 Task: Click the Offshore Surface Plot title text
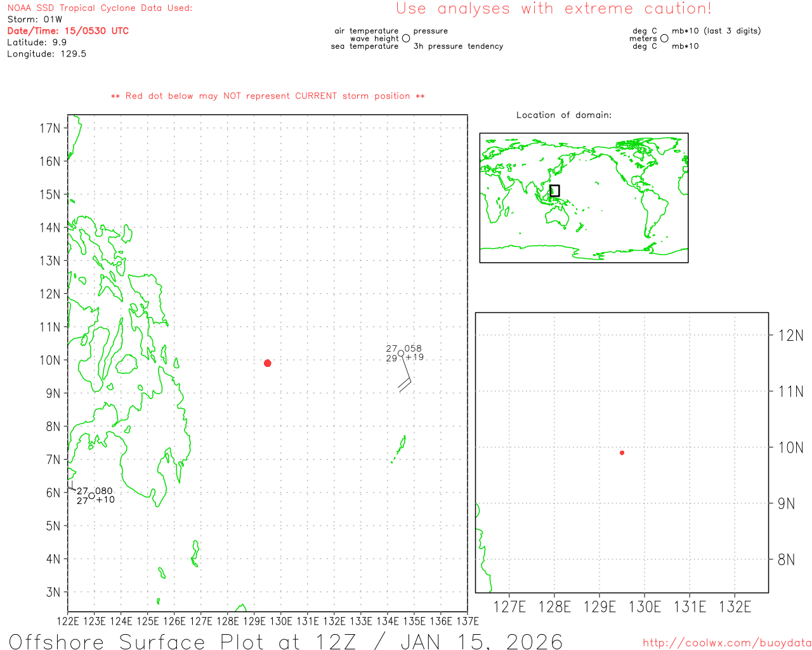[285, 641]
